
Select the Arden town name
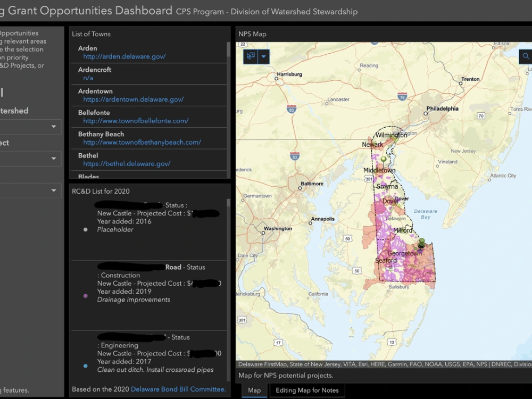(88, 48)
